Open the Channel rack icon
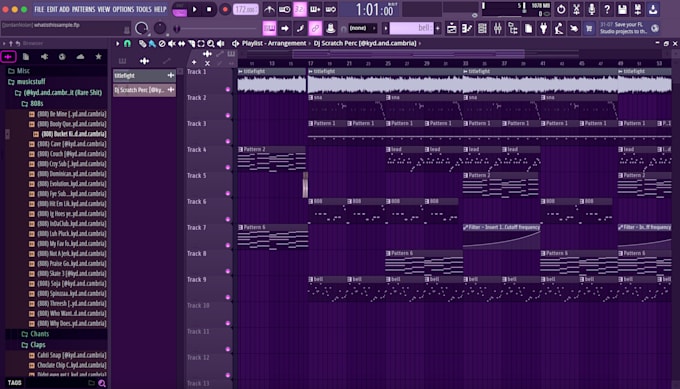Screen dimensions: 680x389 tap(482, 29)
